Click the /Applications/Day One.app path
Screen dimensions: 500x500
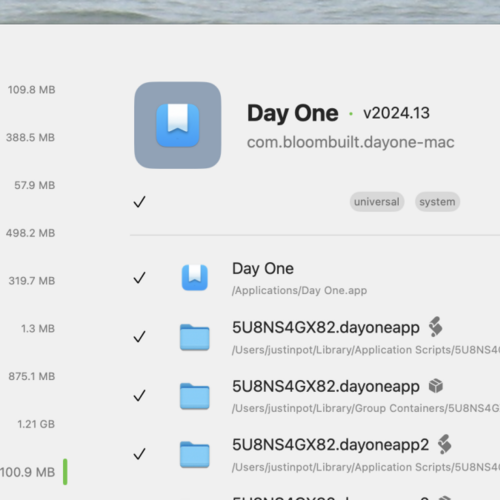[299, 291]
